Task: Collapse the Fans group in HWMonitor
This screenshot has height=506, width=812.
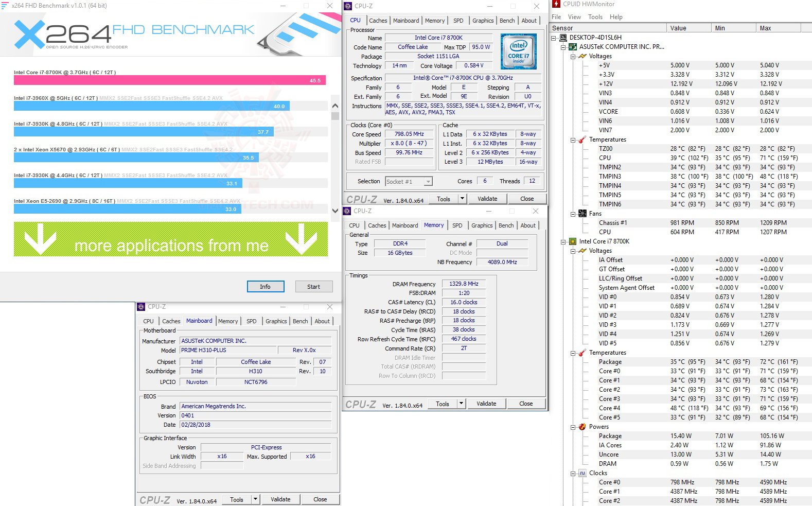Action: pos(573,214)
